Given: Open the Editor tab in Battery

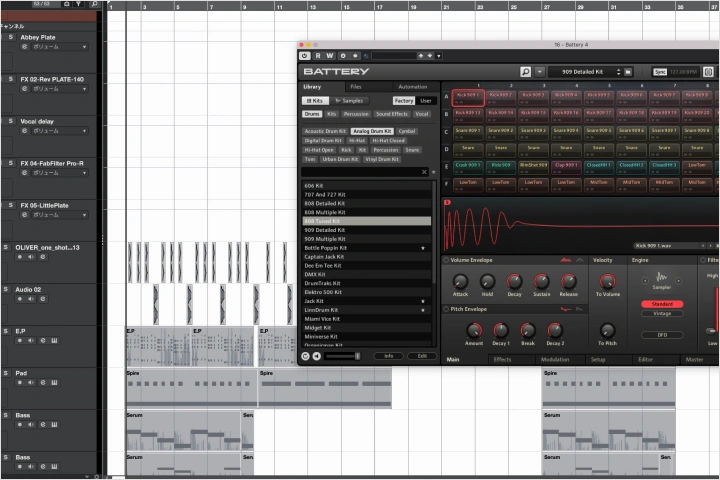Looking at the screenshot, I should (645, 360).
